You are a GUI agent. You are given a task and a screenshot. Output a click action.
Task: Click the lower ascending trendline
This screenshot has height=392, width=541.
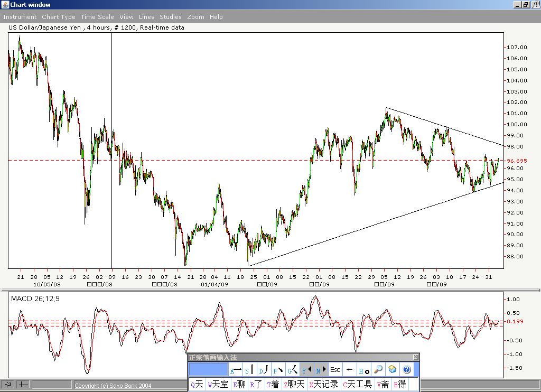tap(376, 225)
